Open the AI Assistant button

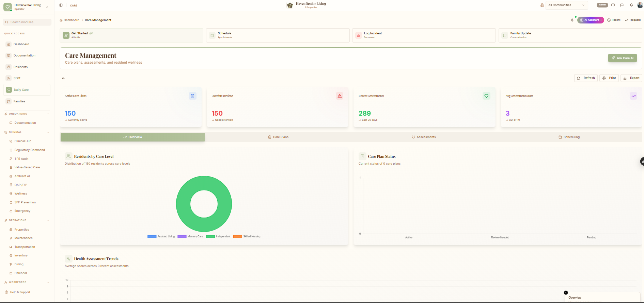(x=591, y=20)
